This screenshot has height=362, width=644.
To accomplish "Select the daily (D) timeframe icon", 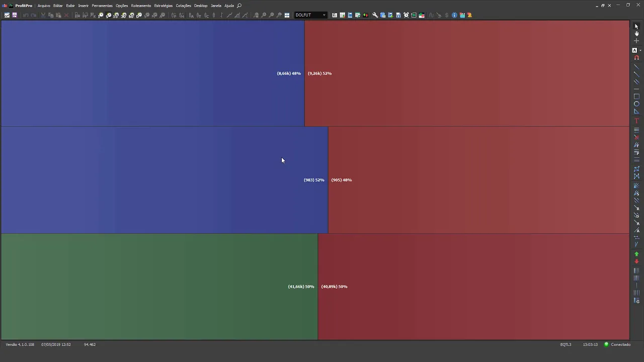I will (x=139, y=15).
